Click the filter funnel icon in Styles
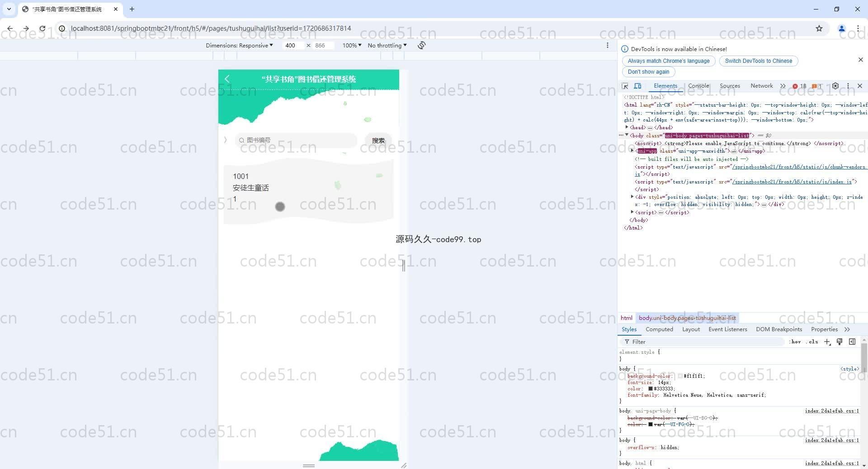This screenshot has height=469, width=868. point(627,342)
